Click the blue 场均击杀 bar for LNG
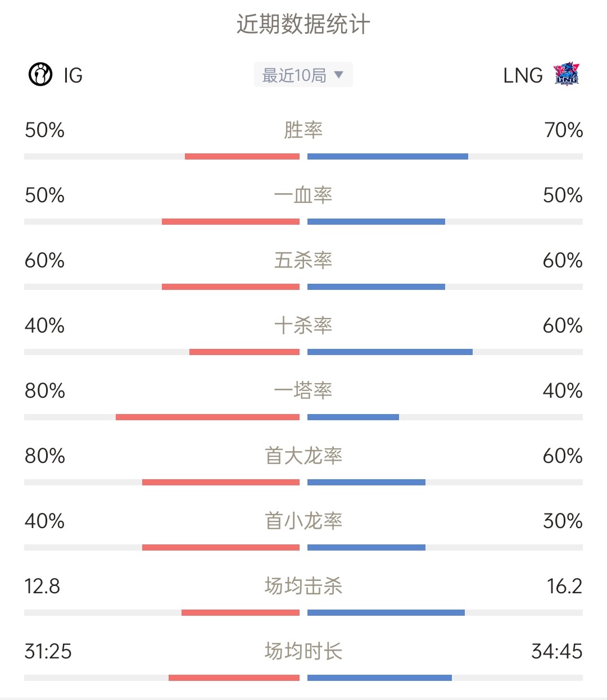Screen dimensions: 607x700 [x=386, y=613]
